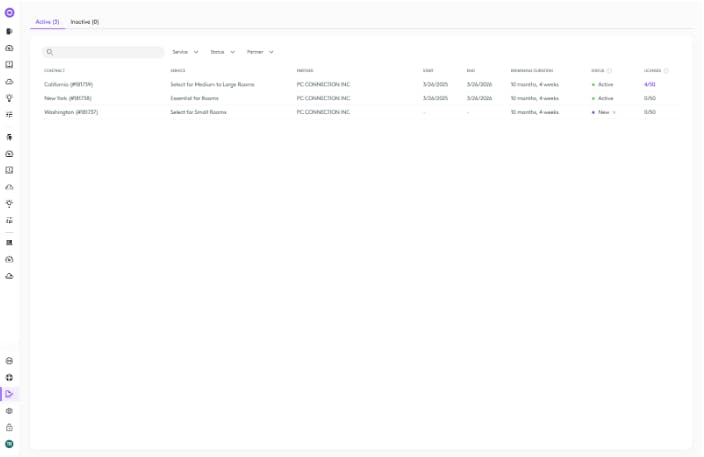The image size is (704, 457).
Task: Click the Contract column header
Action: click(54, 71)
